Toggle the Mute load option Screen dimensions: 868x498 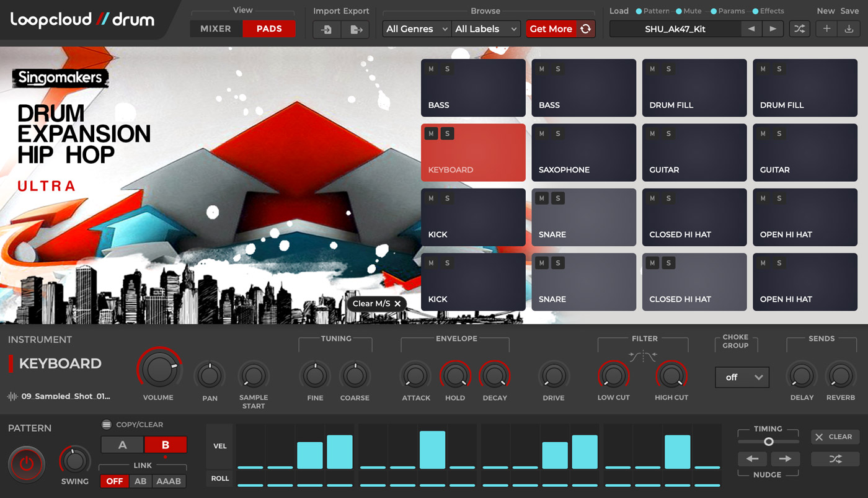pos(689,11)
